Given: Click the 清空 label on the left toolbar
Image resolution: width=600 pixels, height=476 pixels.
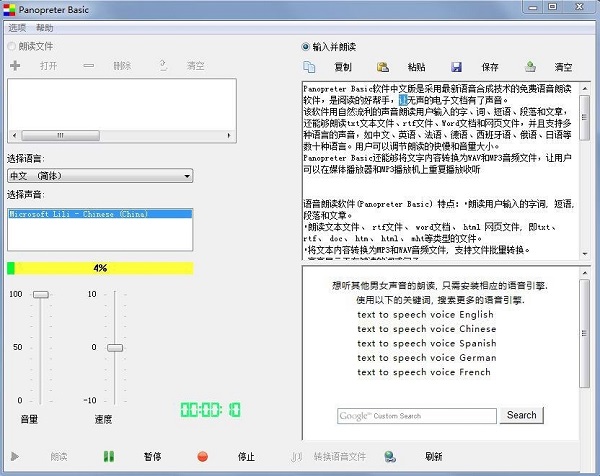Looking at the screenshot, I should [196, 66].
